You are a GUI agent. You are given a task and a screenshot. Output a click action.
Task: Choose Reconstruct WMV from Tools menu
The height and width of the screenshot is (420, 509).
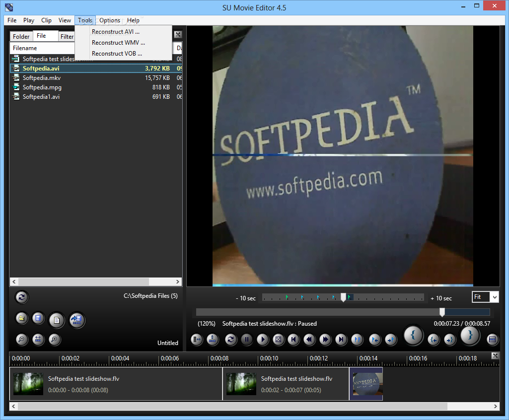(123, 43)
